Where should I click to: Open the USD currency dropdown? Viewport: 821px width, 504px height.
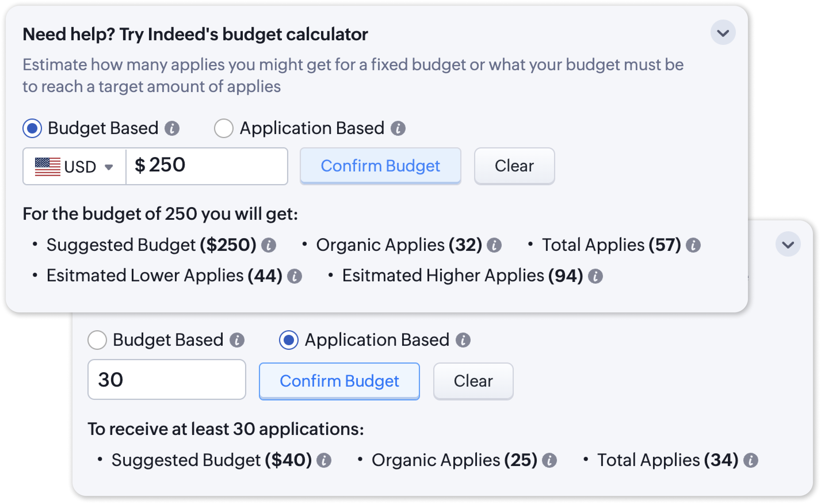click(x=74, y=166)
